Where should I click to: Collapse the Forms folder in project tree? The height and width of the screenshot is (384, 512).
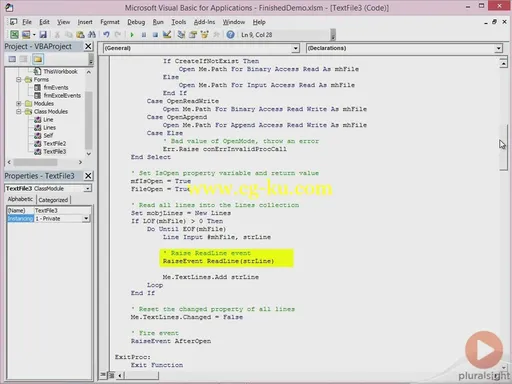point(19,79)
